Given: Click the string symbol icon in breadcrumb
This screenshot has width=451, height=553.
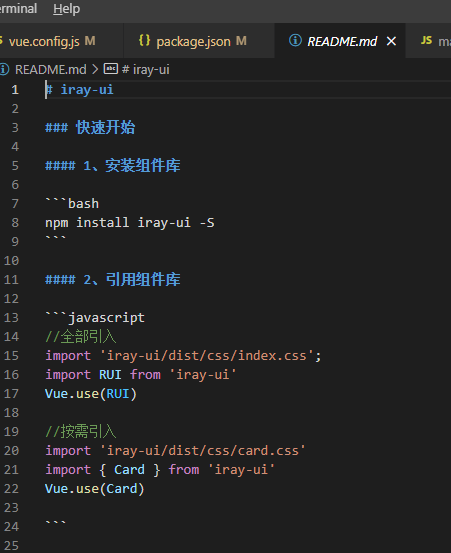Looking at the screenshot, I should coord(110,68).
